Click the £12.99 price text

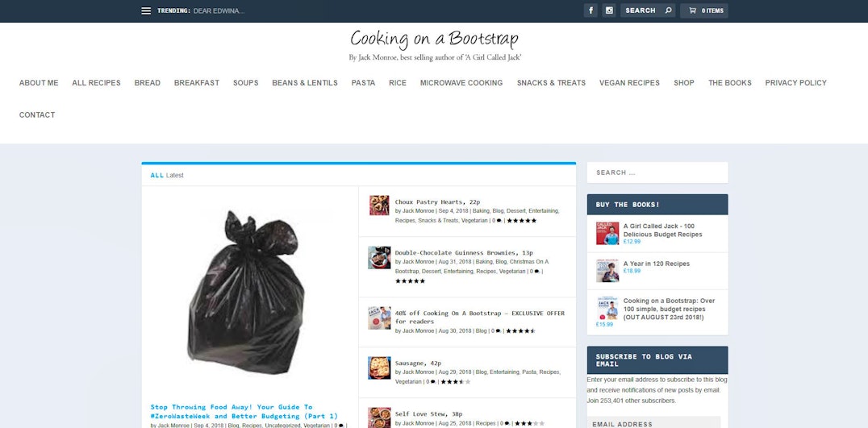(632, 242)
